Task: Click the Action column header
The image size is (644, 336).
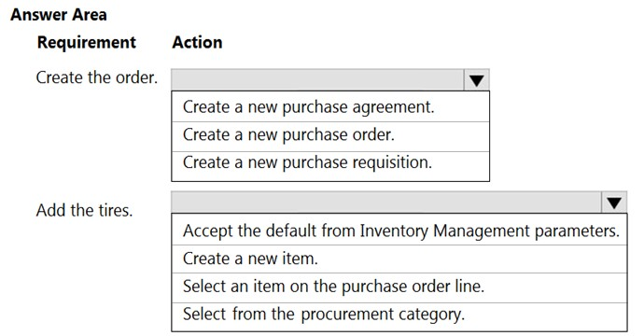Action: coord(197,42)
